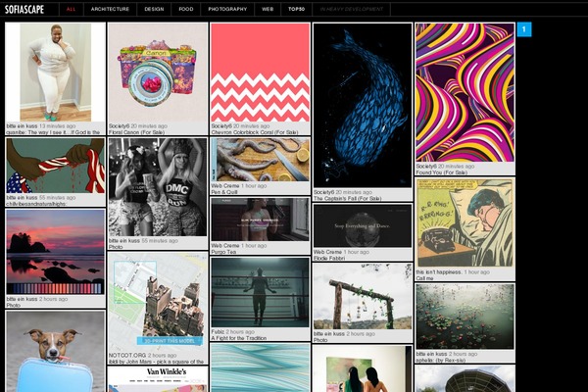Click the Society6 source above Floral Canon

click(119, 126)
